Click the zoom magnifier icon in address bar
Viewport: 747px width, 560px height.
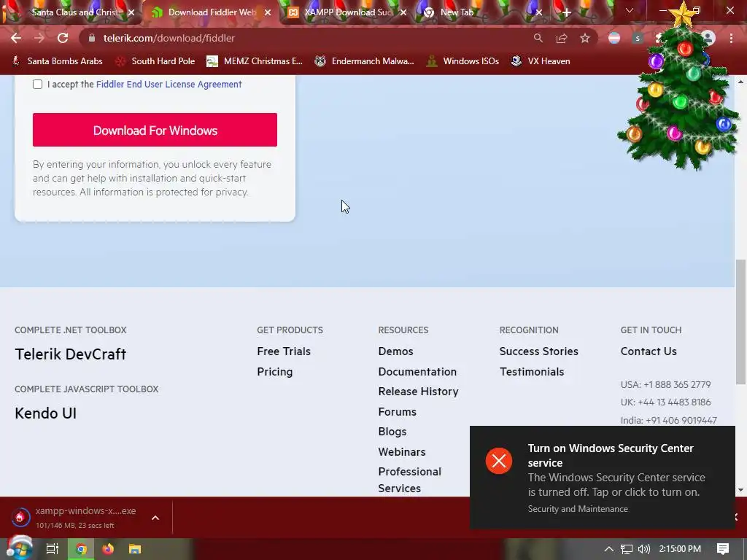538,38
